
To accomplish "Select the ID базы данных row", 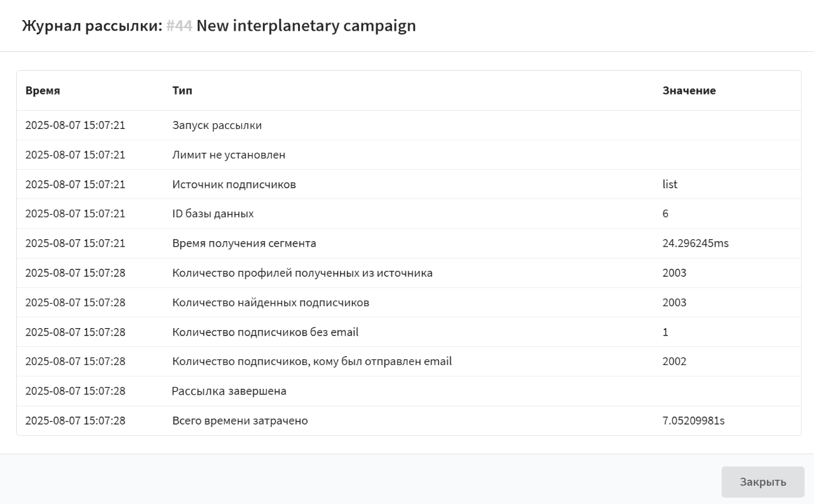I will click(x=213, y=213).
